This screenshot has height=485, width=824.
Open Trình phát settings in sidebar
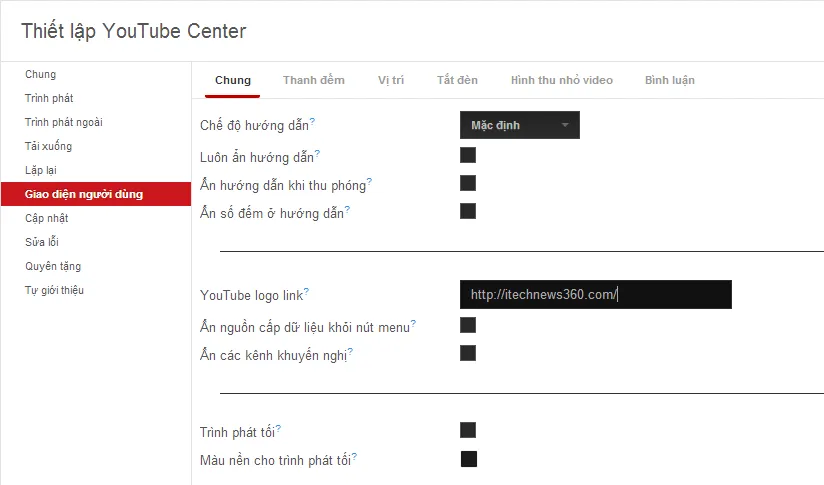coord(96,98)
